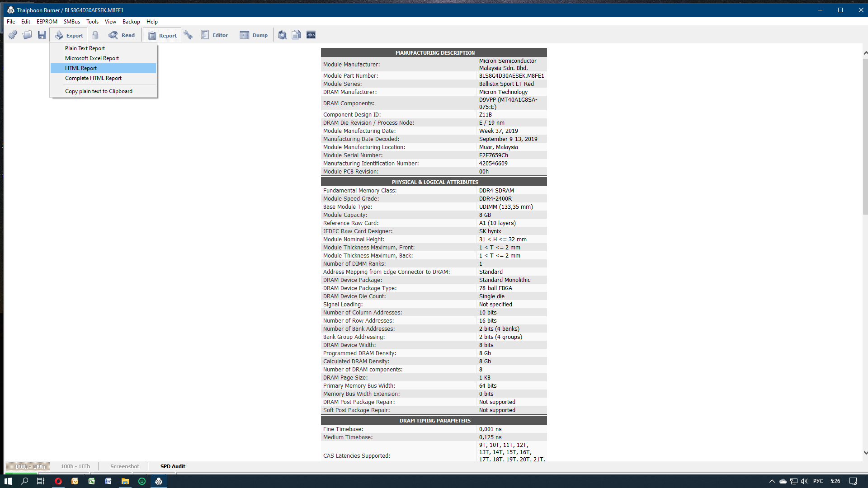The image size is (868, 488).
Task: Select Copy plain text to Clipboard
Action: 99,91
